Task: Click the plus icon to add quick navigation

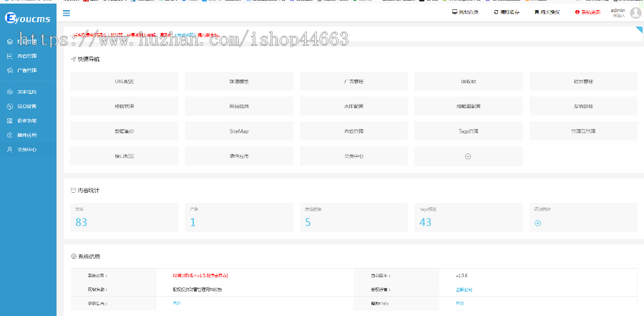Action: click(x=468, y=156)
